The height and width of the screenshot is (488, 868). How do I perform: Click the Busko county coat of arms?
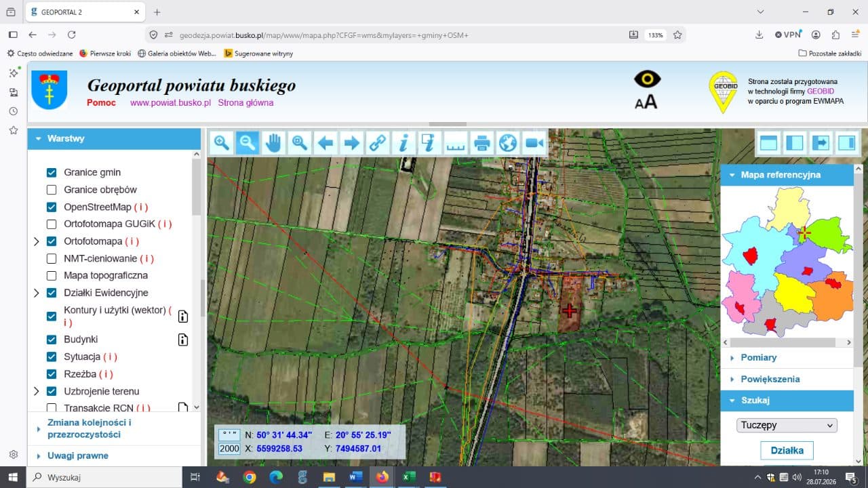[49, 89]
